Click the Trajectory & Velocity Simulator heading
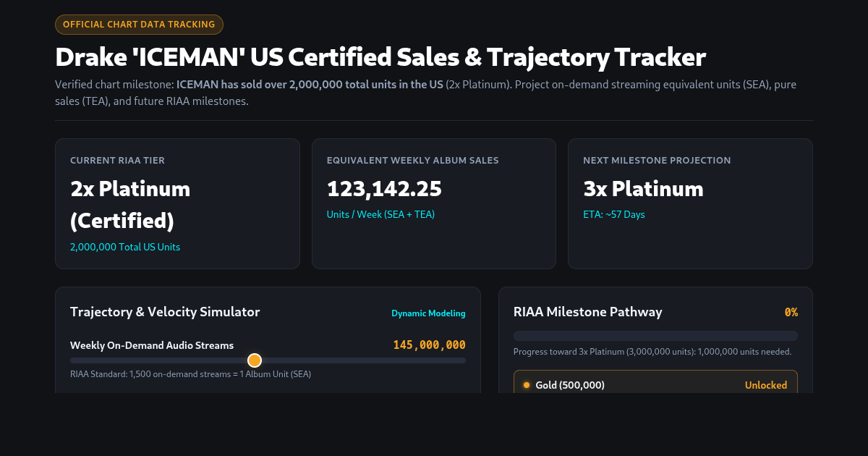The width and height of the screenshot is (868, 456). [165, 312]
